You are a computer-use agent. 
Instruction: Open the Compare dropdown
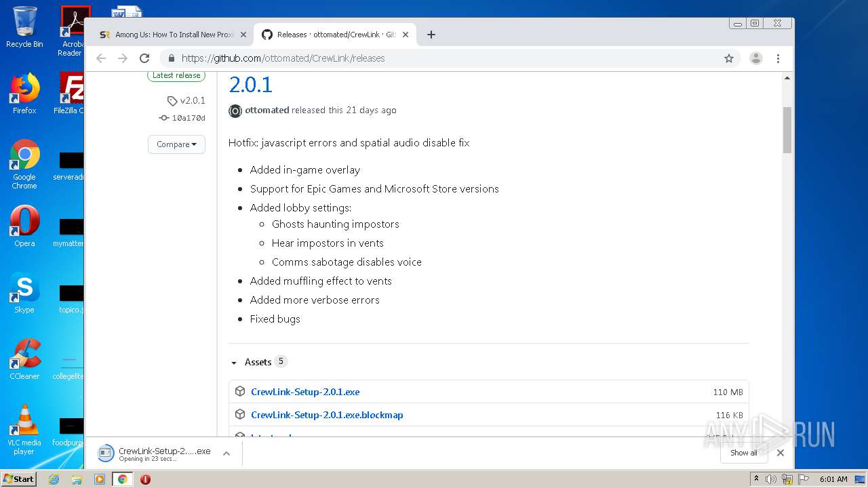[176, 144]
